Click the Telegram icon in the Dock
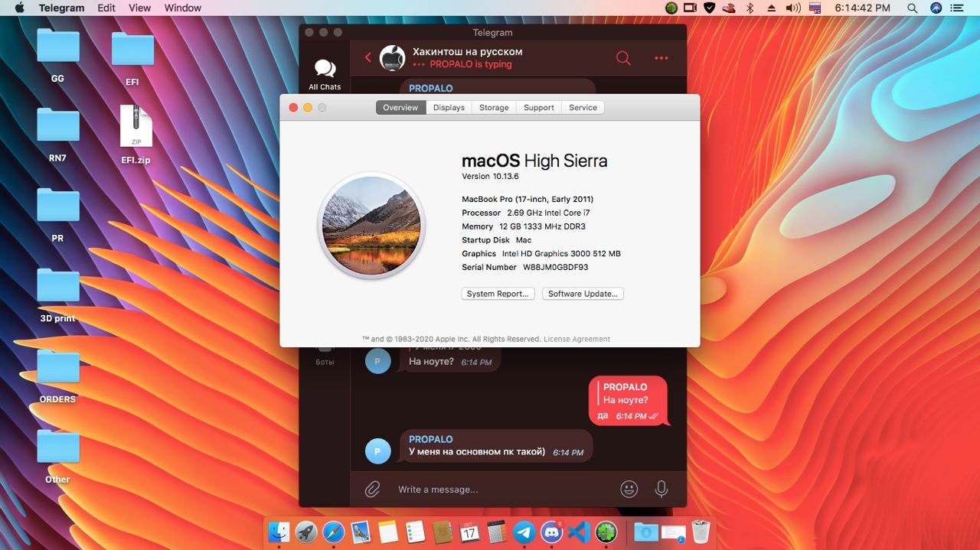Screen dimensions: 980x550 (x=524, y=532)
